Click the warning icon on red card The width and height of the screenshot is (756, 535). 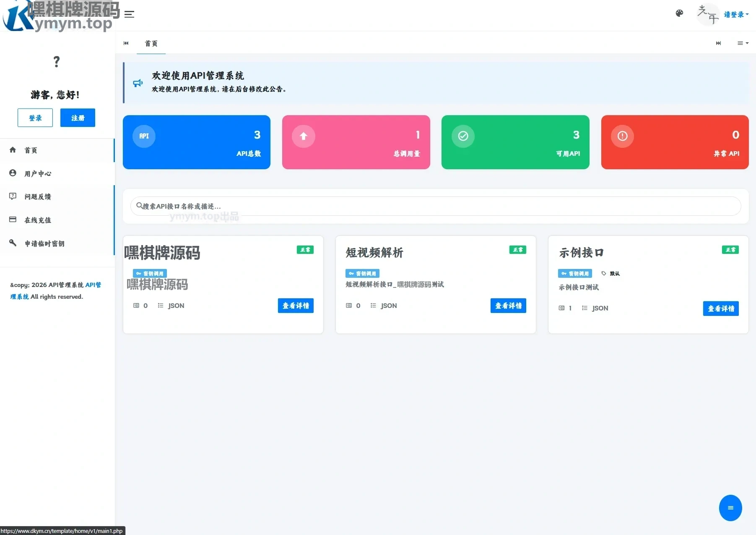[623, 136]
